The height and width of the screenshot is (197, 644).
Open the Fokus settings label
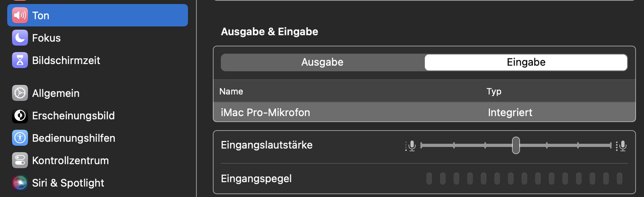[x=46, y=38]
